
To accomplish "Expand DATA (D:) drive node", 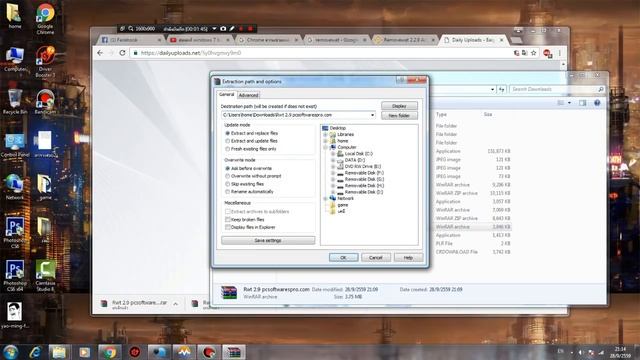I will click(333, 160).
